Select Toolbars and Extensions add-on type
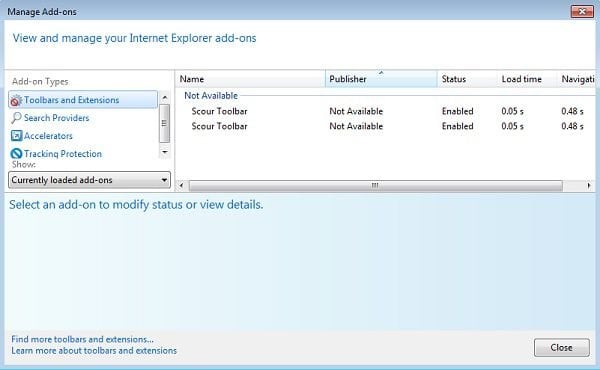This screenshot has height=370, width=600. tap(83, 100)
